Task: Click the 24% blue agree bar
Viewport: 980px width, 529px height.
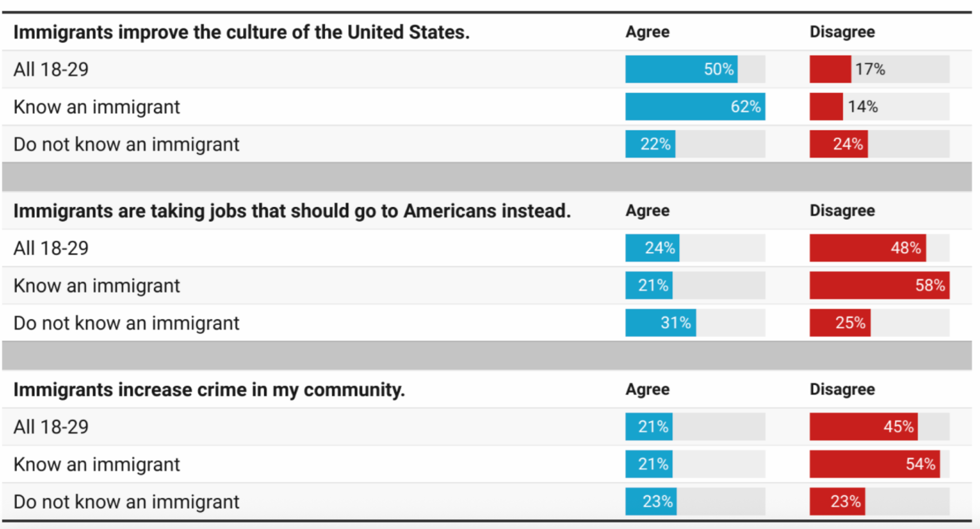Action: pos(652,248)
